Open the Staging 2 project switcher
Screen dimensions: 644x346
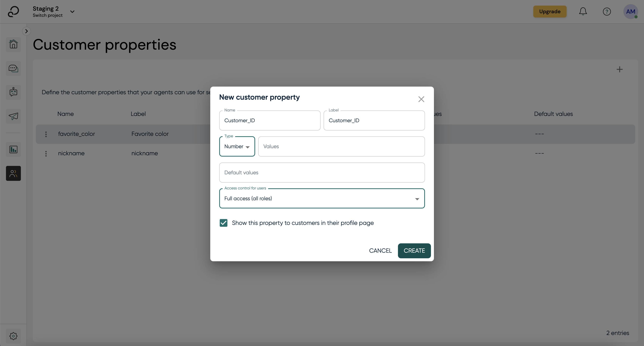[53, 12]
